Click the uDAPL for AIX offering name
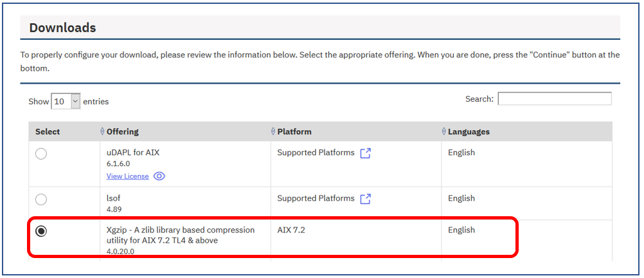 click(133, 153)
